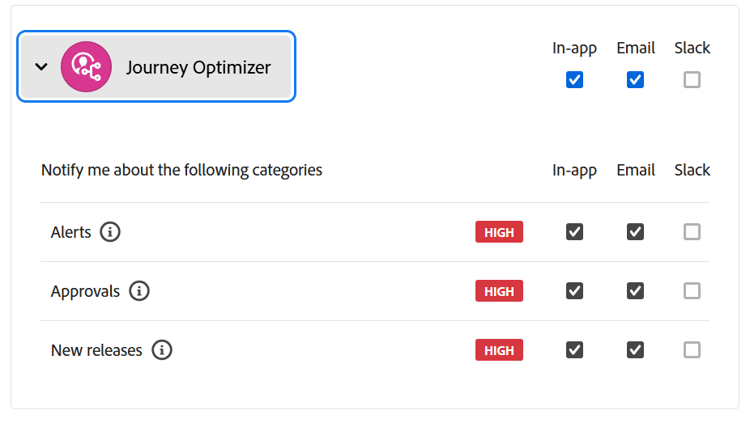Image resolution: width=750 pixels, height=423 pixels.
Task: Enable Slack for Journey Optimizer
Action: (692, 80)
